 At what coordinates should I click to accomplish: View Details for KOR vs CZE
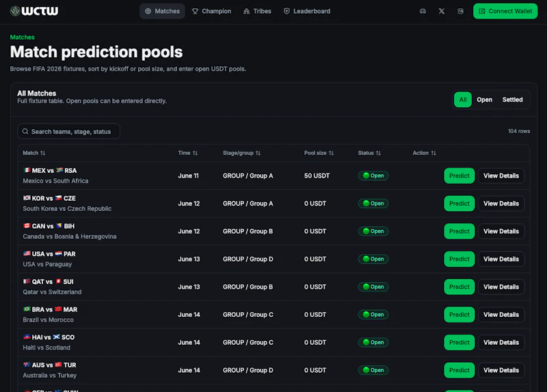(x=501, y=204)
